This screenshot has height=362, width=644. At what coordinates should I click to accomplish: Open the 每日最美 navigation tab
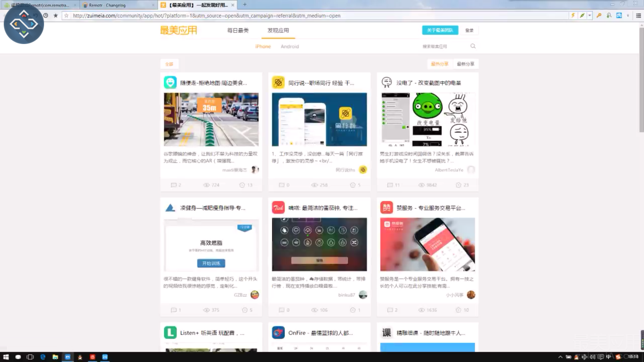click(x=237, y=30)
